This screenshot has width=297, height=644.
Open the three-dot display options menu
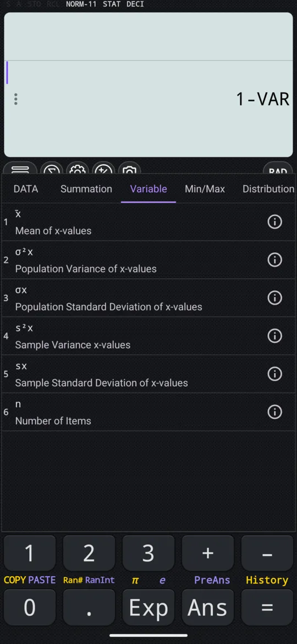coord(15,99)
